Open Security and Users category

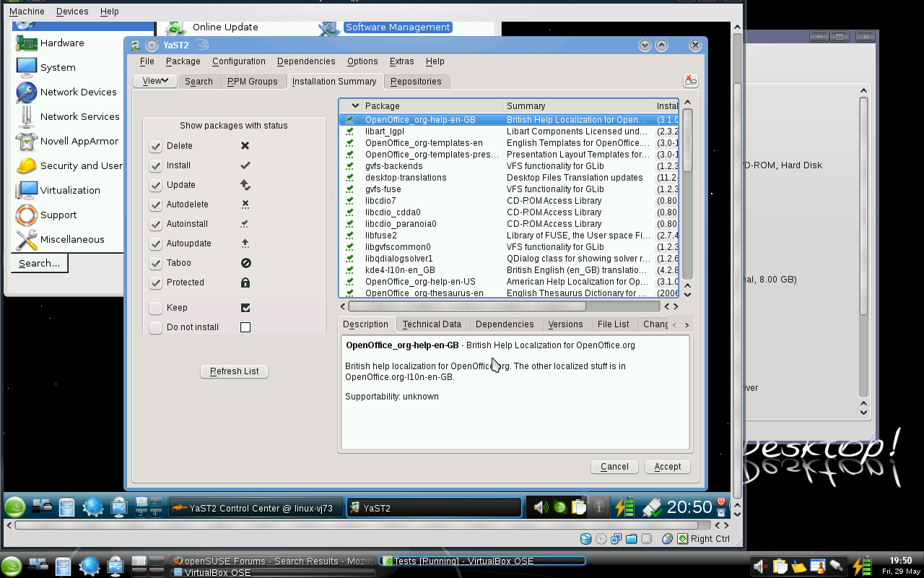(69, 166)
